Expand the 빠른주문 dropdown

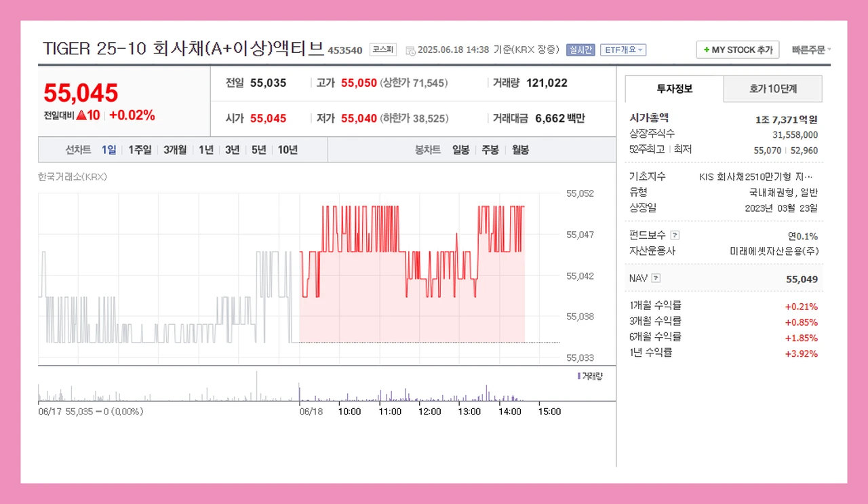pyautogui.click(x=811, y=50)
